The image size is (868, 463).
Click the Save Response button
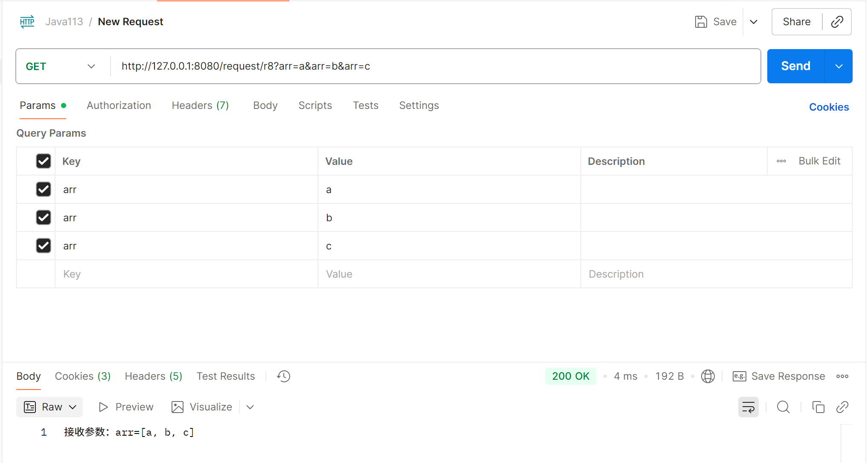point(779,376)
